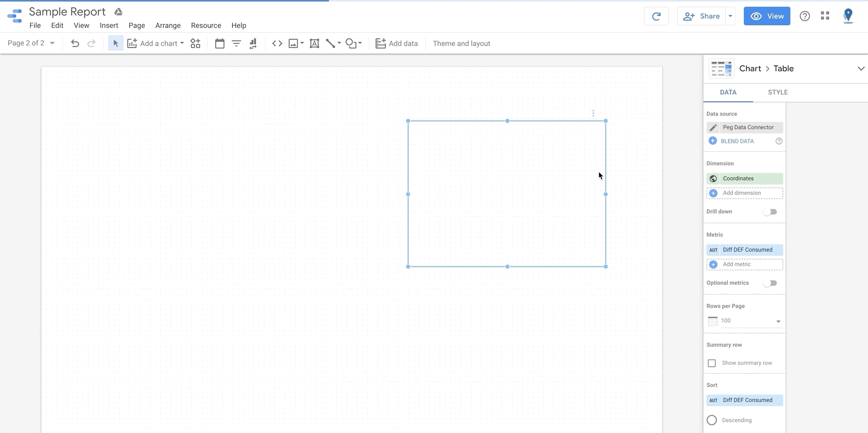868x433 pixels.
Task: Click the Undo arrow icon
Action: pos(75,43)
